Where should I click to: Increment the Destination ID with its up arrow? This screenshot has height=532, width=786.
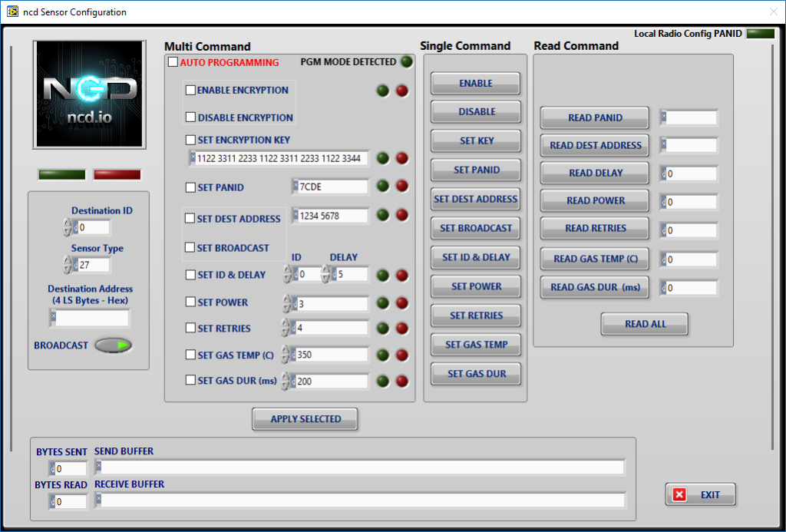pos(67,222)
